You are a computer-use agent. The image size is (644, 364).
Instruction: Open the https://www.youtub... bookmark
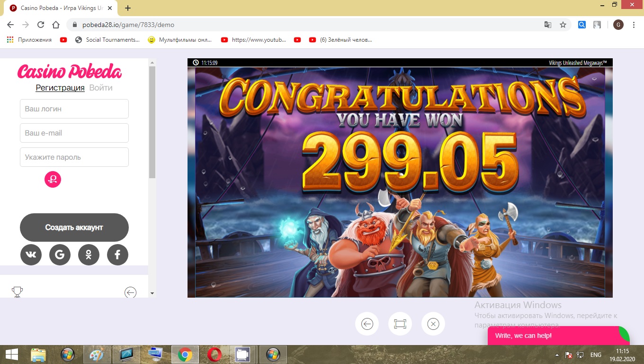253,40
